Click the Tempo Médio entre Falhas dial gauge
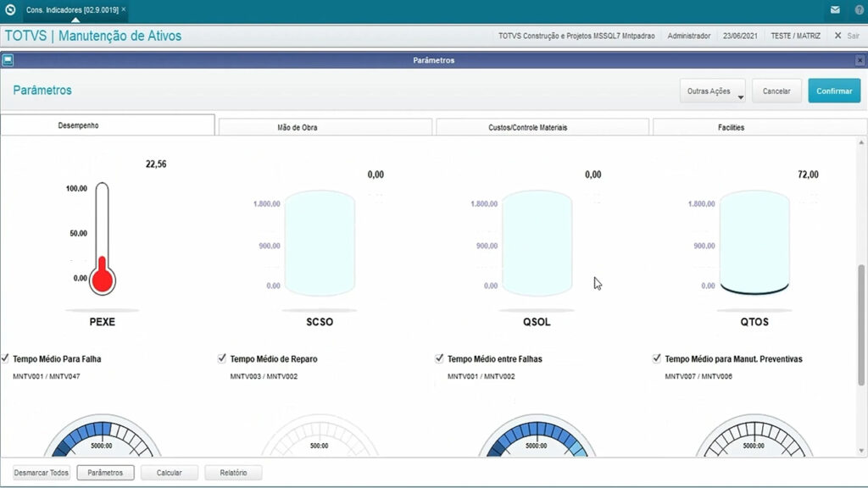 (x=537, y=435)
